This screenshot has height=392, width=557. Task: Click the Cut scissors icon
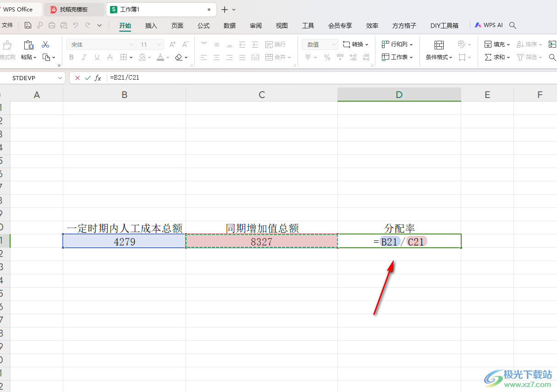pyautogui.click(x=45, y=44)
